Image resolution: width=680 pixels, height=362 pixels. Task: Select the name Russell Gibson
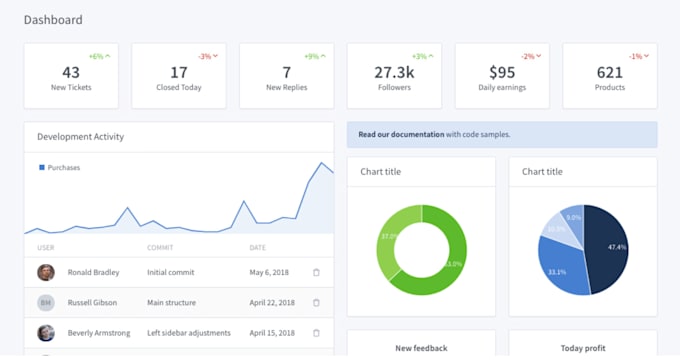point(92,303)
